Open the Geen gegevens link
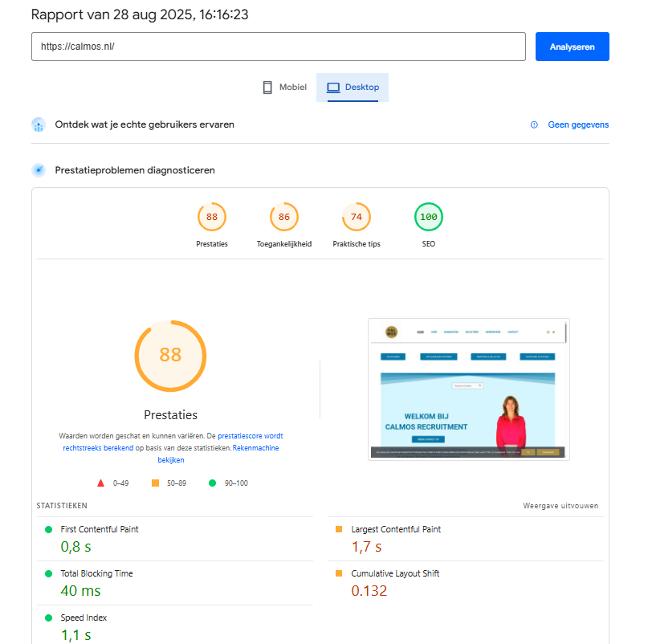 tap(577, 125)
